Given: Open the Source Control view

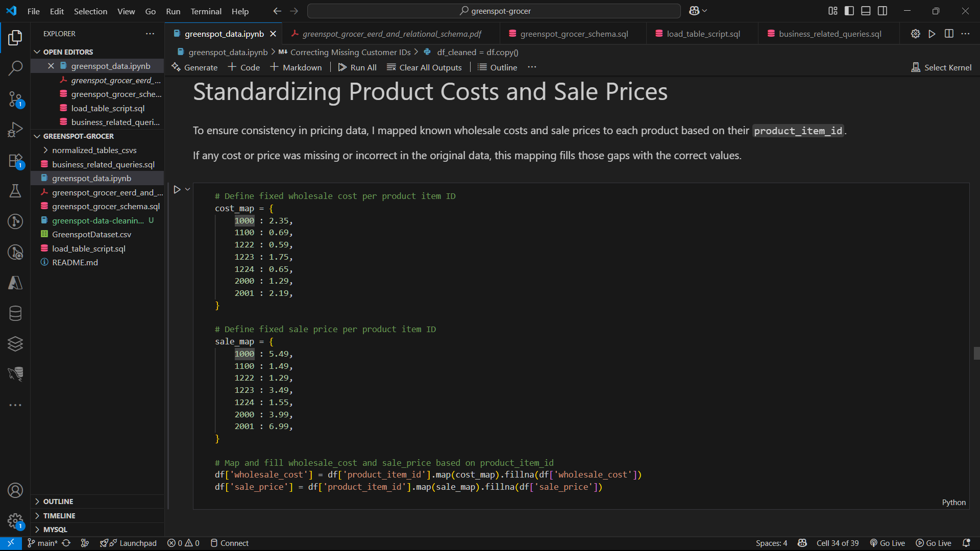Looking at the screenshot, I should tap(15, 99).
